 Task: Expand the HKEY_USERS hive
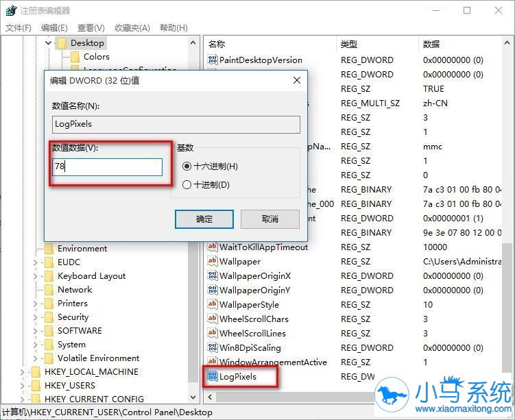[x=22, y=386]
